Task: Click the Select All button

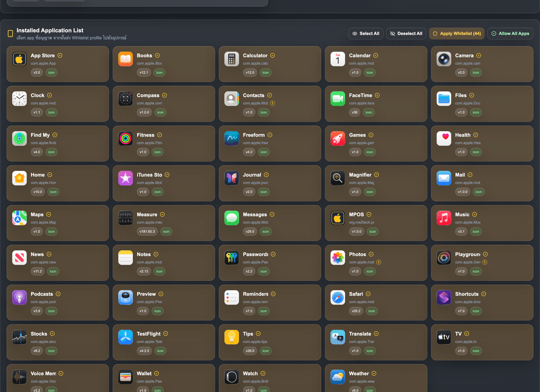Action: [x=366, y=34]
